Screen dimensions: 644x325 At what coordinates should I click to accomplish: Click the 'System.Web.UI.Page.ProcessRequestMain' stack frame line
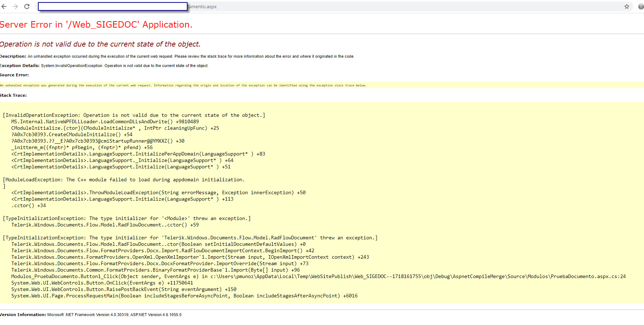pos(184,296)
